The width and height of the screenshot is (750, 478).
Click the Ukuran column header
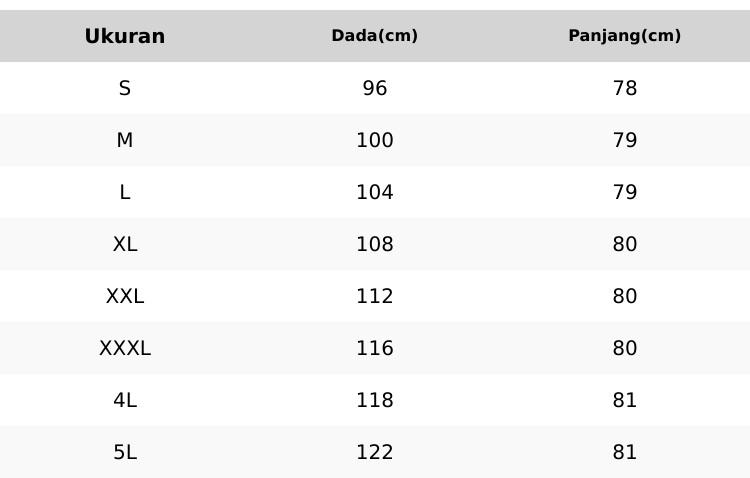[125, 37]
